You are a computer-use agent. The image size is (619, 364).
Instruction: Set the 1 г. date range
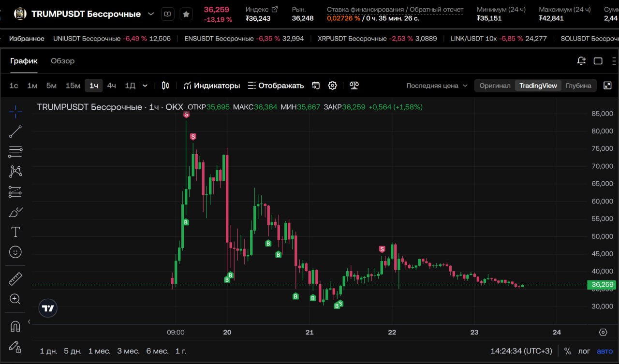click(x=181, y=351)
